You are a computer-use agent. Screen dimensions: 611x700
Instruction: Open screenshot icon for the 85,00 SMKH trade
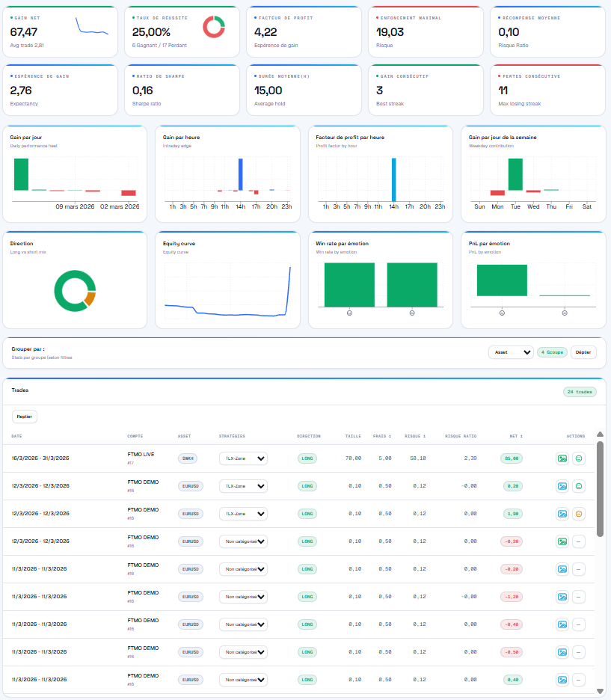pos(562,458)
